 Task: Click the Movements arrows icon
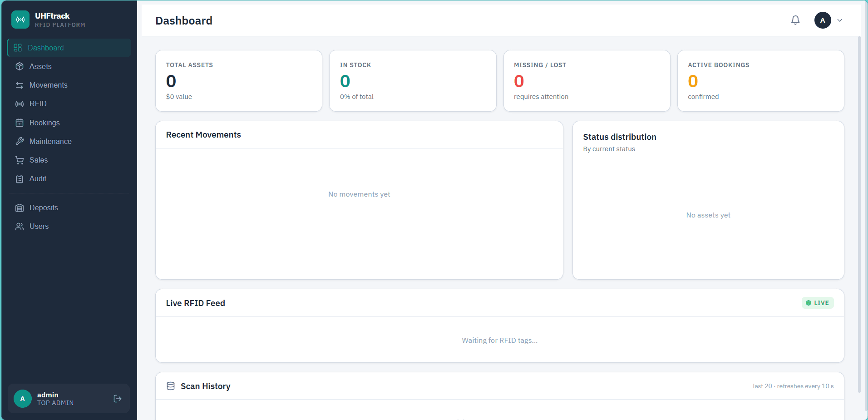click(20, 85)
